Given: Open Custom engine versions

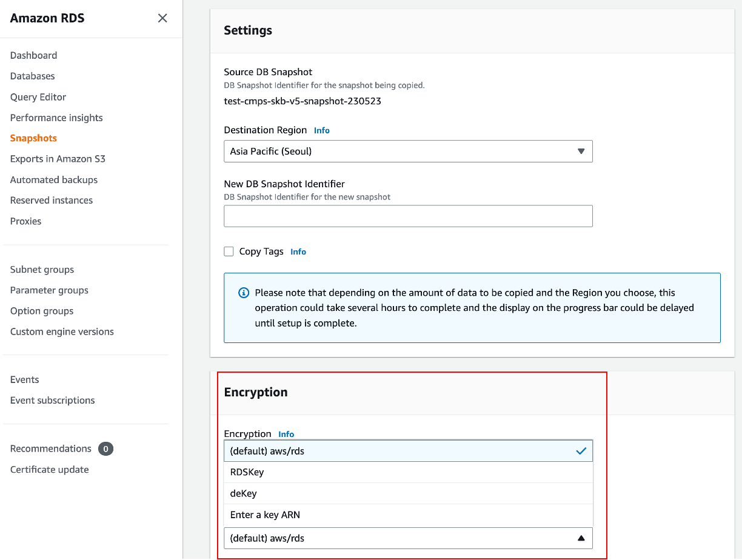Looking at the screenshot, I should coord(62,332).
